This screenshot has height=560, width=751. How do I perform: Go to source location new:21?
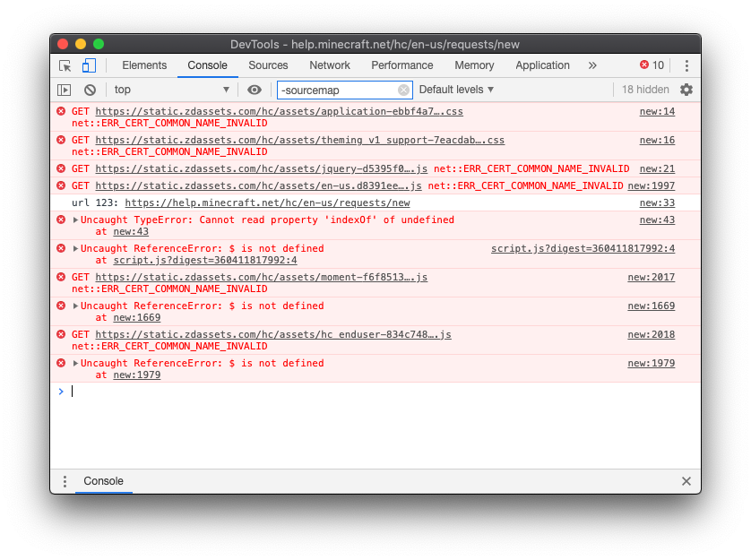pos(657,169)
